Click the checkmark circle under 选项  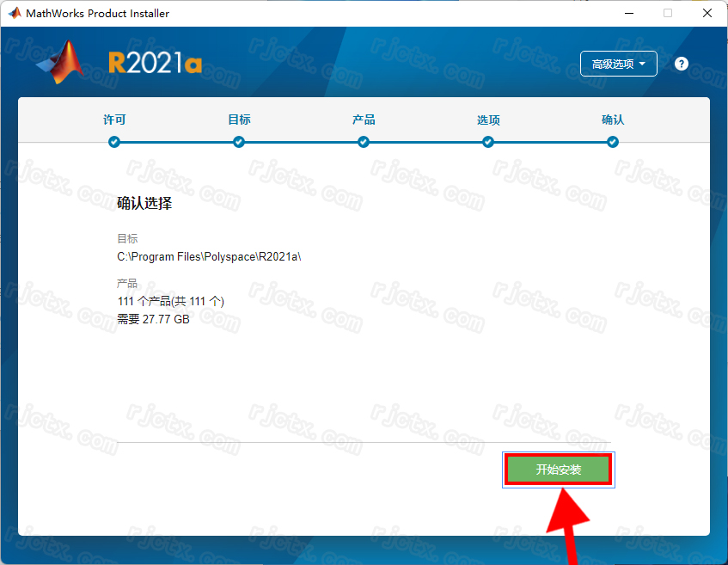point(488,142)
